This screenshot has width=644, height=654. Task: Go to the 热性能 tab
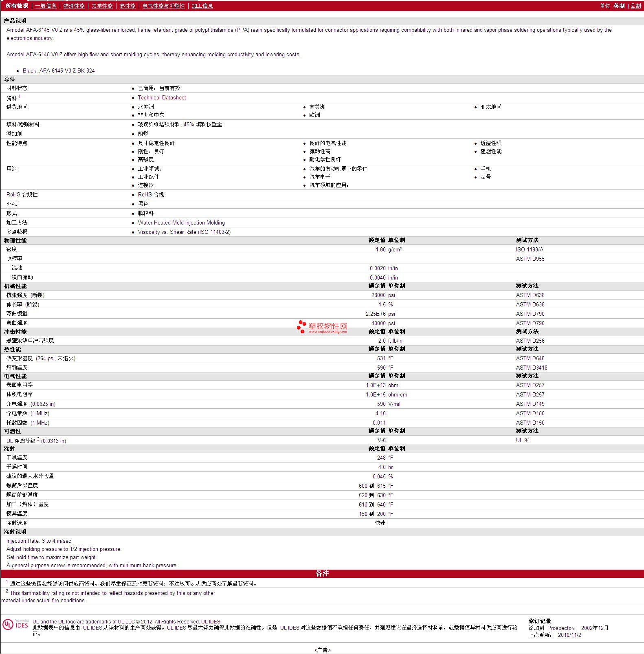coord(127,6)
